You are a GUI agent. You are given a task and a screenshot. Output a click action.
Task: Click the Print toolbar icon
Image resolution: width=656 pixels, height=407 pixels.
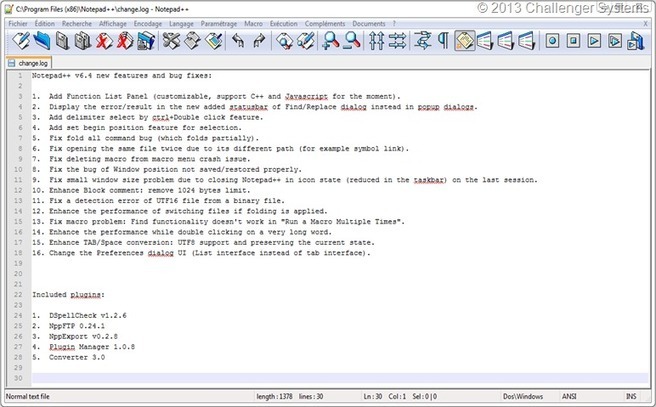[x=145, y=41]
